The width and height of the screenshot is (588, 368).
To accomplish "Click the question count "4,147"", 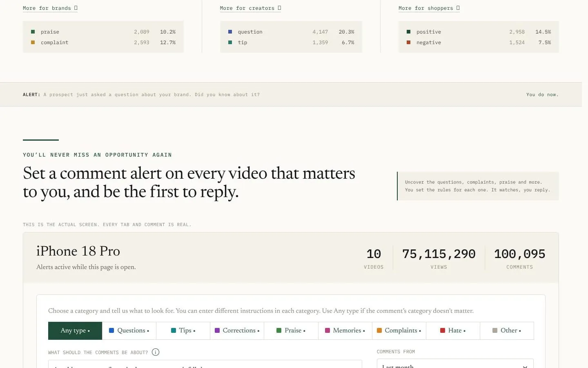I will coord(320,32).
